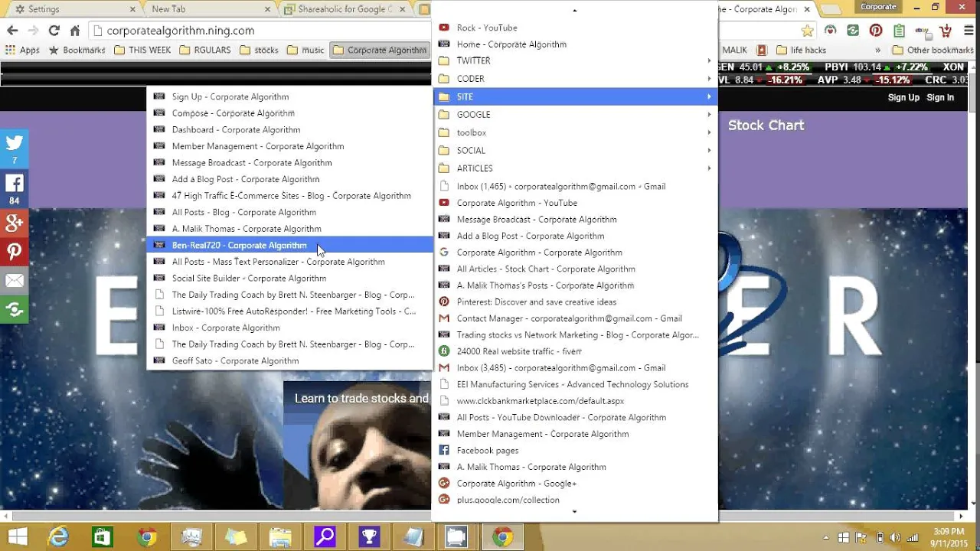Image resolution: width=980 pixels, height=551 pixels.
Task: Expand the ARTICLES bookmark folder
Action: 574,168
